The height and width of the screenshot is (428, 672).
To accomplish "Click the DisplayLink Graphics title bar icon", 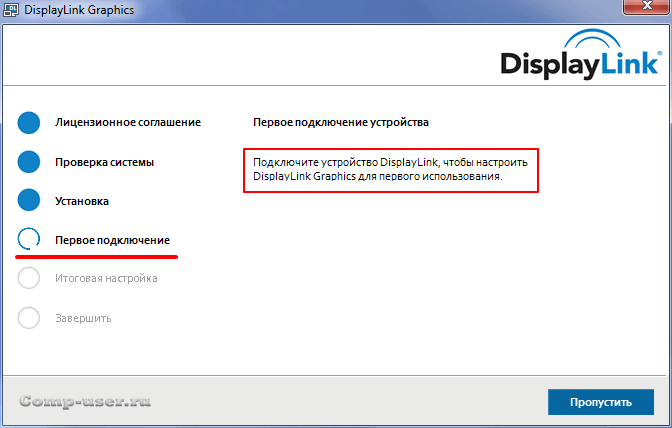I will coord(11,10).
